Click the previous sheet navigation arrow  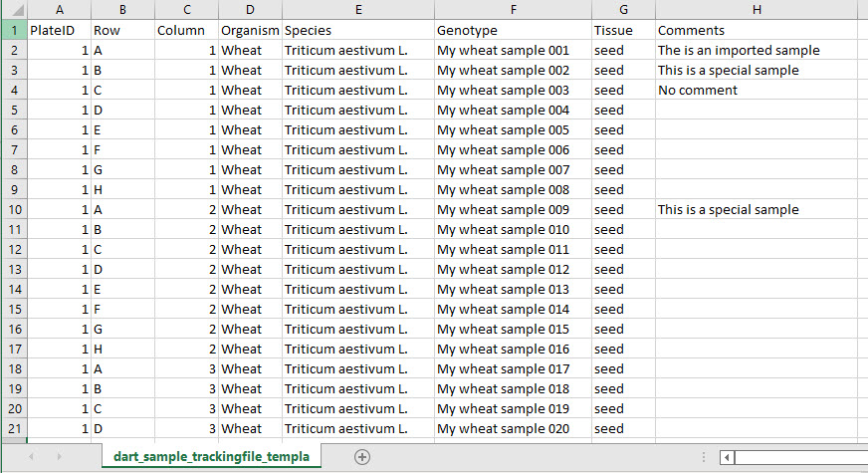(x=31, y=457)
